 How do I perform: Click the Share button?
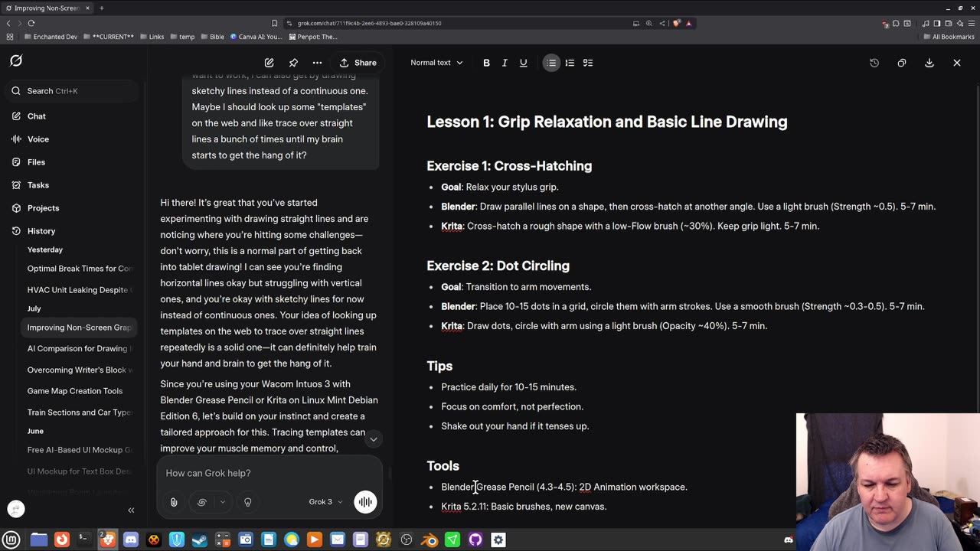click(358, 63)
